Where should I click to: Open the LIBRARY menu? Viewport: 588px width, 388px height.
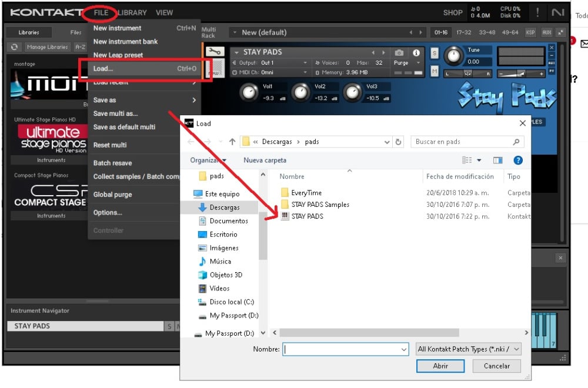point(132,13)
